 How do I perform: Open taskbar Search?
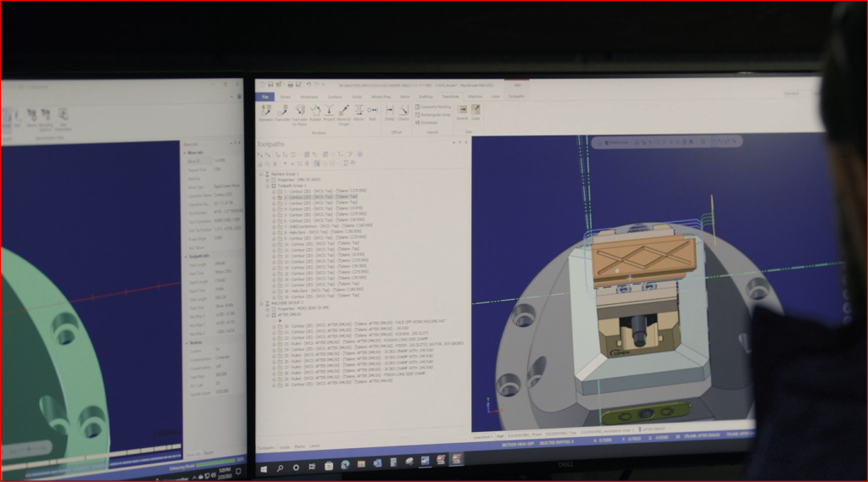click(280, 468)
